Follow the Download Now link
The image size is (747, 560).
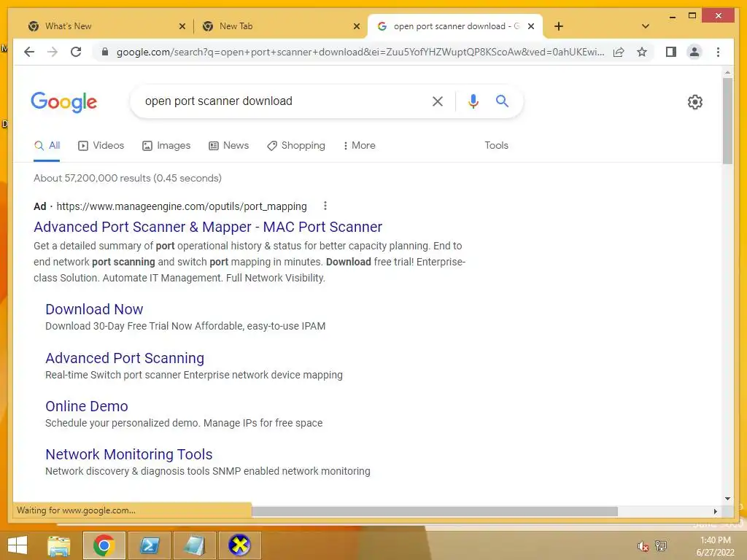coord(94,309)
